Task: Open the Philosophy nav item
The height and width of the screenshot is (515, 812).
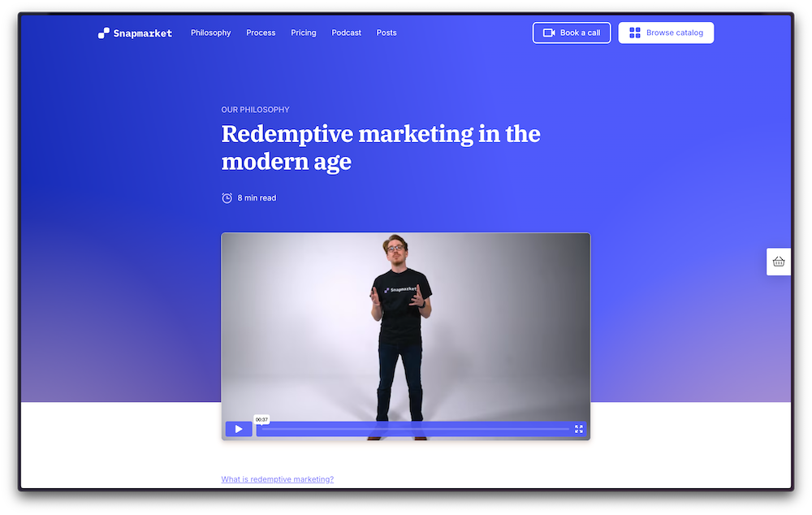Action: click(x=210, y=33)
